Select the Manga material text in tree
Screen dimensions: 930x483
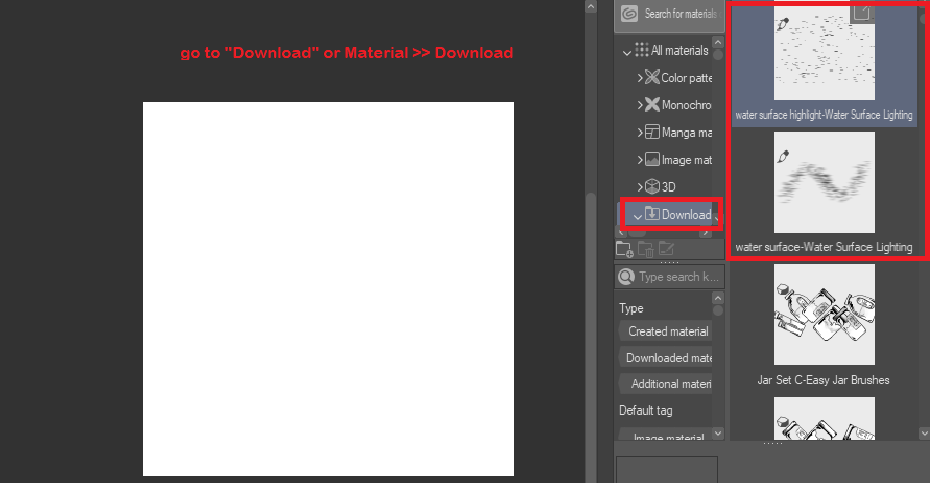coord(687,132)
